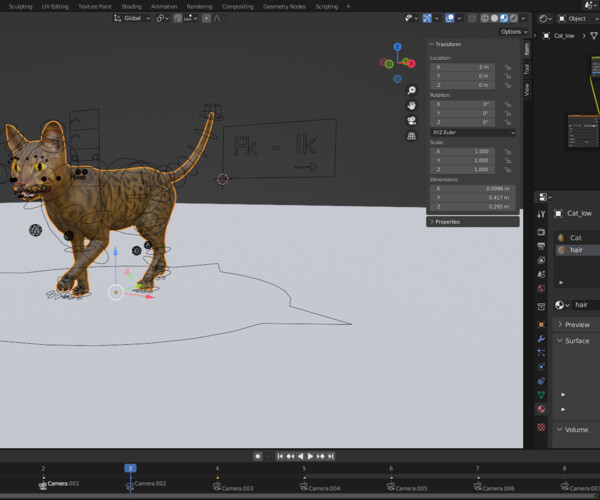
Task: Open the XYZ Euler rotation mode dropdown
Action: [473, 132]
